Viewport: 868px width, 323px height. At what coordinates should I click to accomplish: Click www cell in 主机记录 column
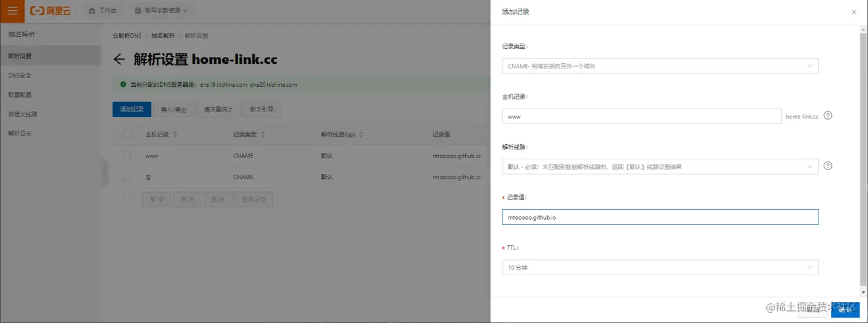coord(152,156)
